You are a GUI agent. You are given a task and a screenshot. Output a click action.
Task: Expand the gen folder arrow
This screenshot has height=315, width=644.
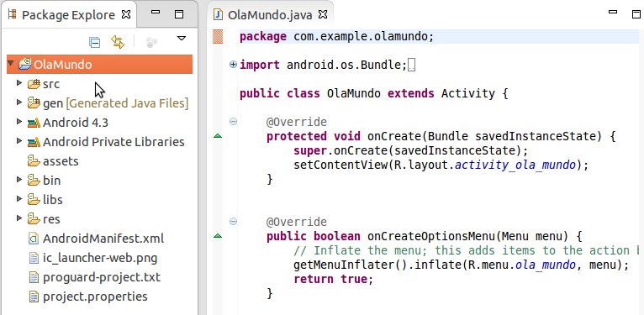[x=18, y=102]
